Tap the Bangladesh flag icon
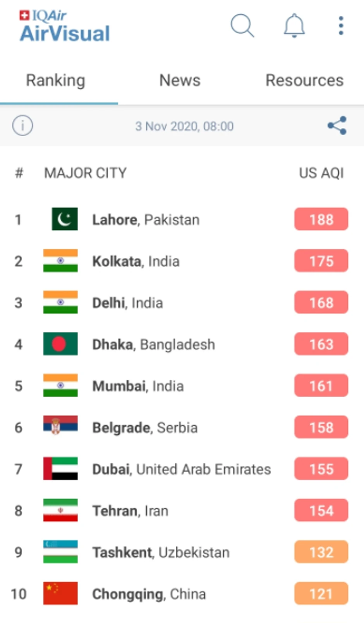The image size is (364, 623). click(60, 344)
